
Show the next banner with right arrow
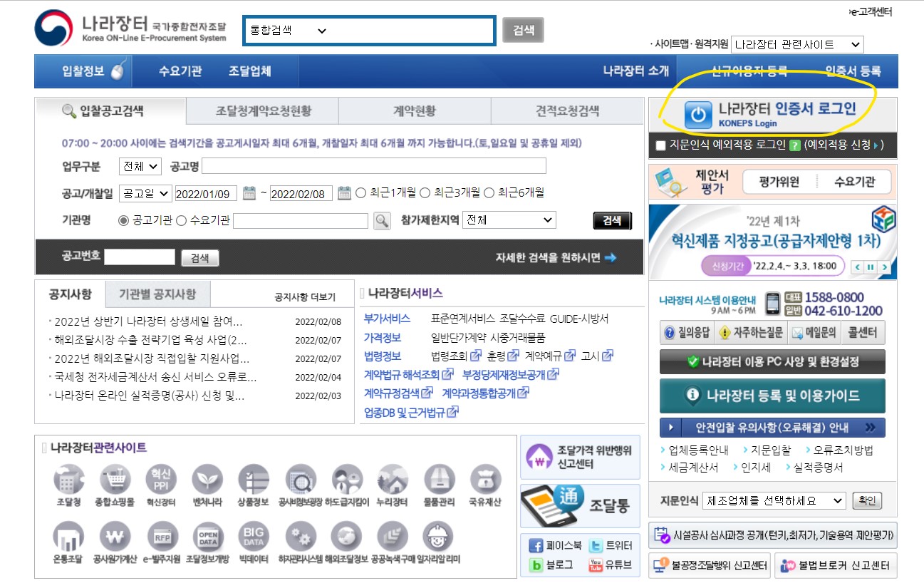885,267
